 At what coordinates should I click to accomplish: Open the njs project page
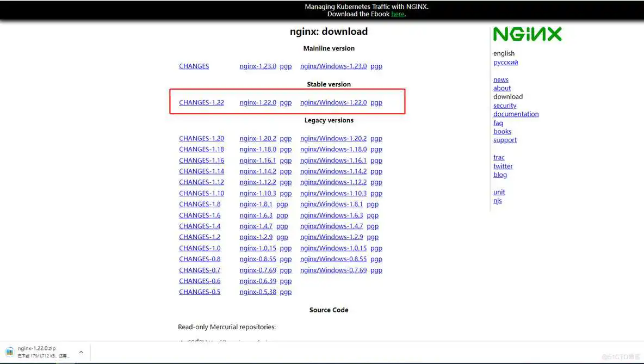[497, 201]
